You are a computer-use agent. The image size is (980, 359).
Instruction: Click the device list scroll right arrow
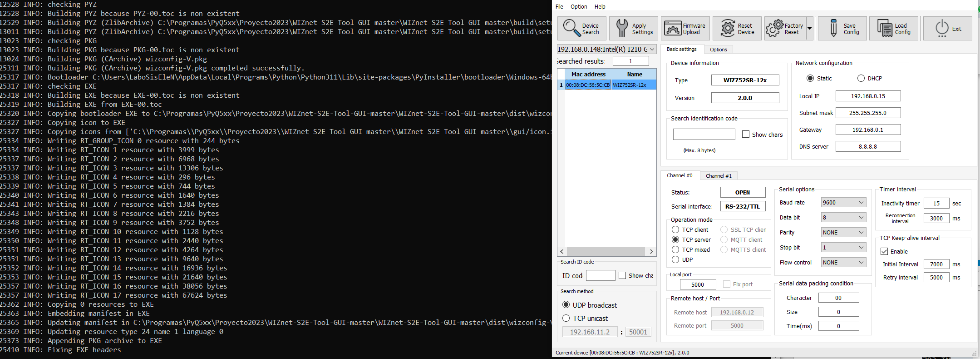point(651,251)
